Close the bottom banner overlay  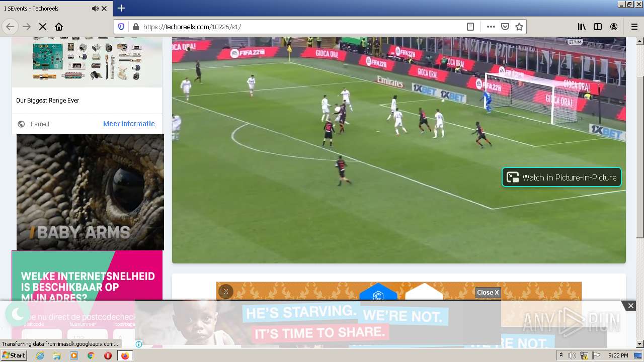tap(630, 306)
